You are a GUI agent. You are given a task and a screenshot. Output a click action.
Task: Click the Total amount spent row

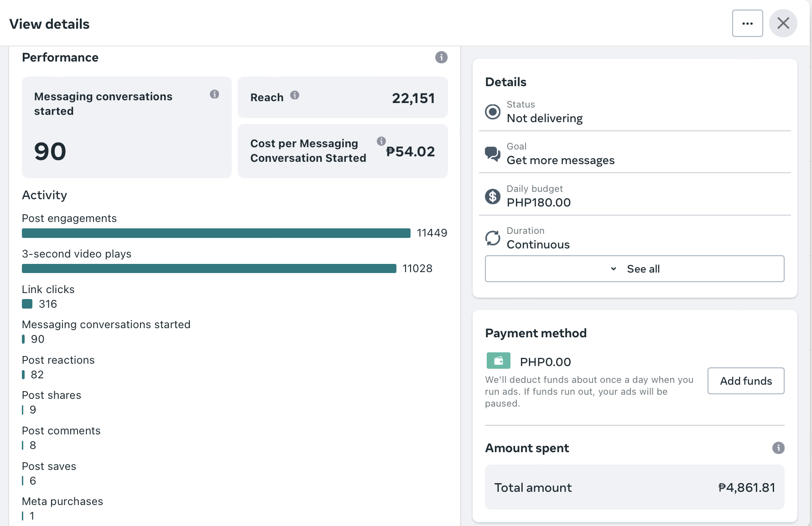click(x=634, y=487)
